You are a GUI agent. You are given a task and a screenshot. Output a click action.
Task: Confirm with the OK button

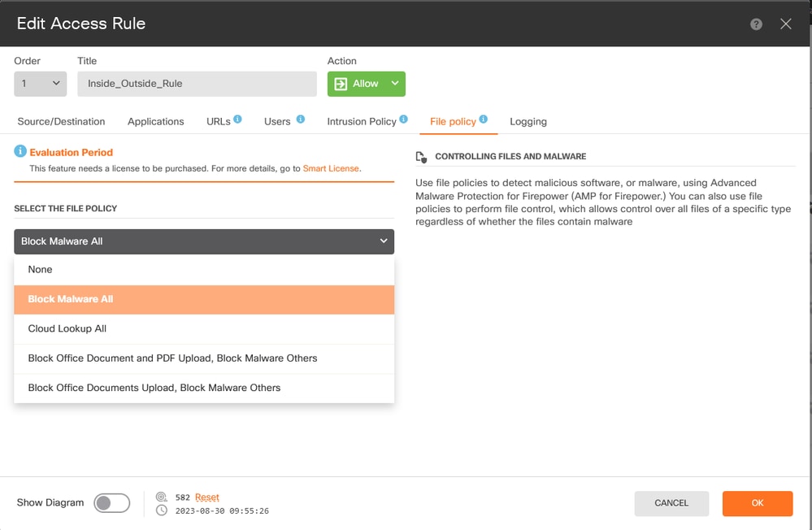758,503
